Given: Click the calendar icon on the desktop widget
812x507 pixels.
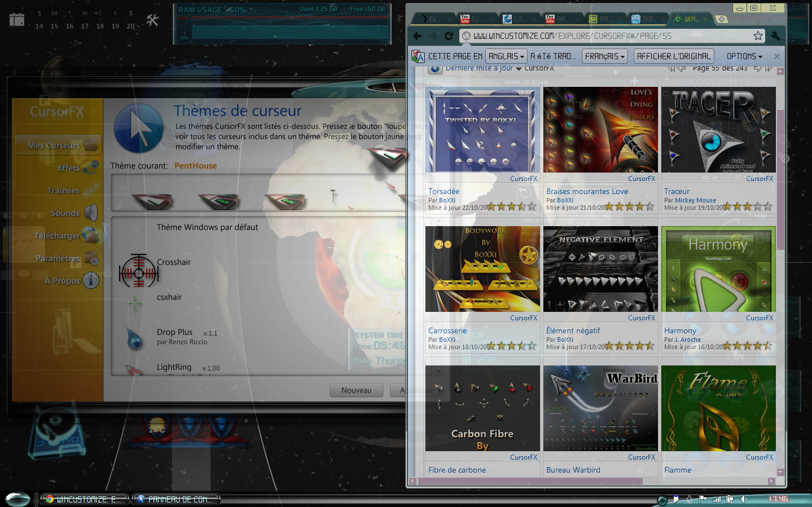Looking at the screenshot, I should tap(17, 19).
